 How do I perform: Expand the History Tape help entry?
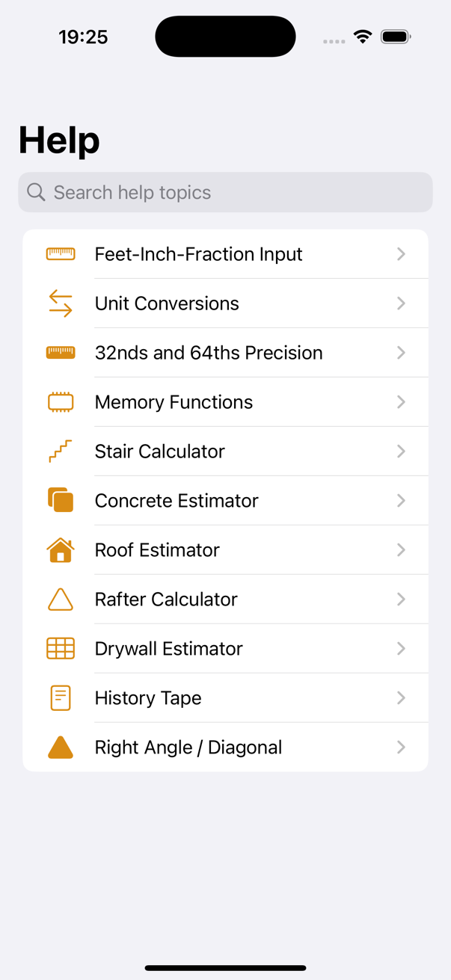click(x=402, y=697)
